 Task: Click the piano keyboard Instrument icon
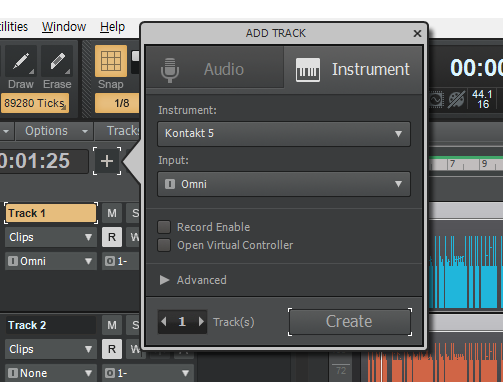click(308, 70)
